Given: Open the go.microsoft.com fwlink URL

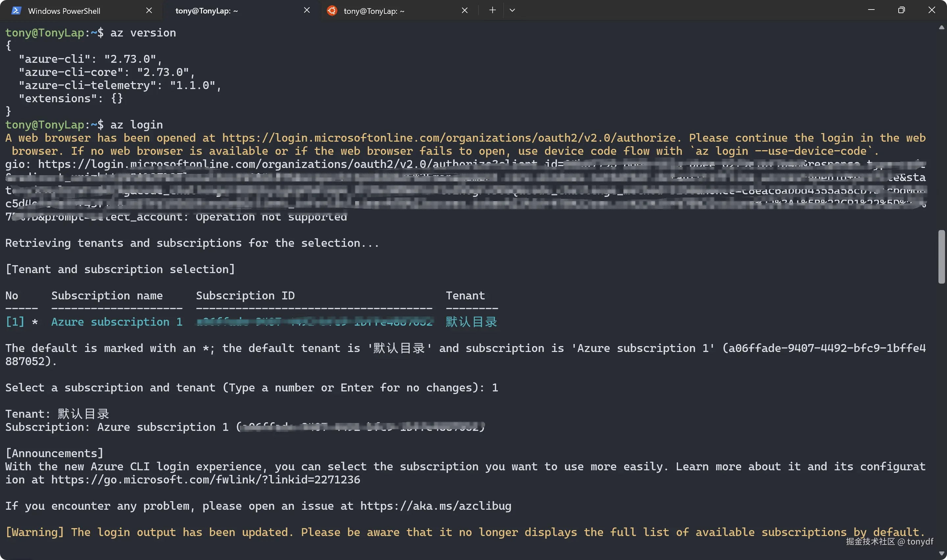Looking at the screenshot, I should pos(206,479).
